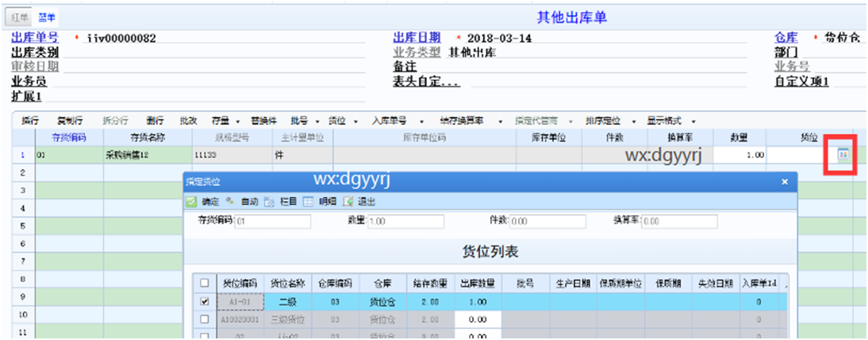868x340 pixels.
Task: Select row number 5 in the main grid
Action: [23, 226]
